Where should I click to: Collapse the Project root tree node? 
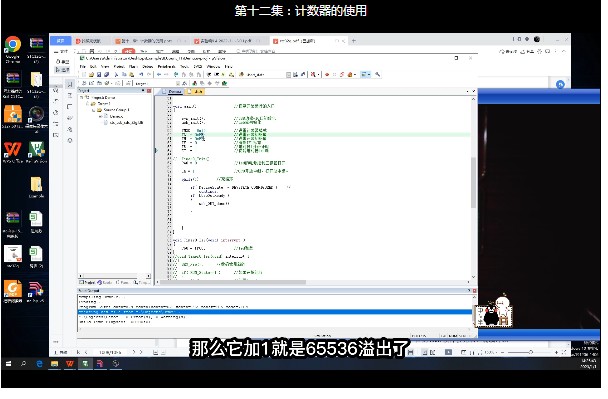[82, 98]
